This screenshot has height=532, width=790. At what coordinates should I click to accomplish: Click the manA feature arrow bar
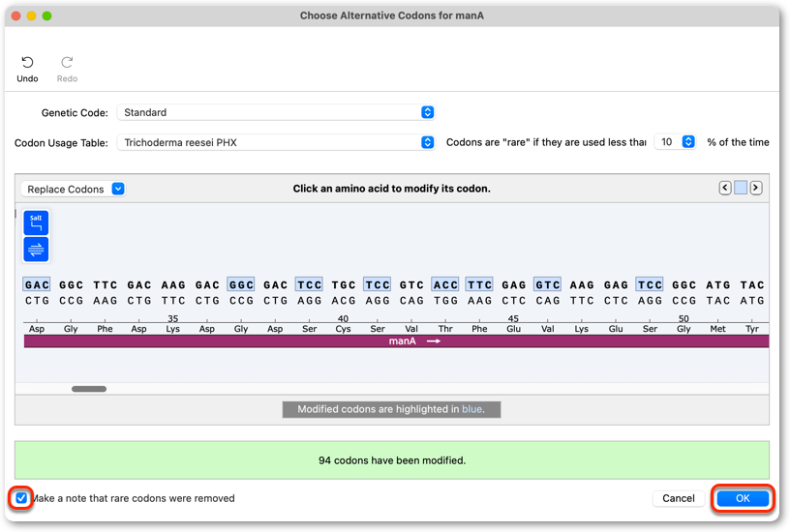point(397,341)
